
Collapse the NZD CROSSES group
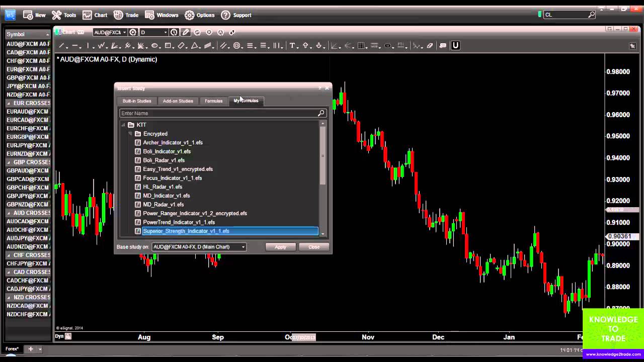click(9, 297)
